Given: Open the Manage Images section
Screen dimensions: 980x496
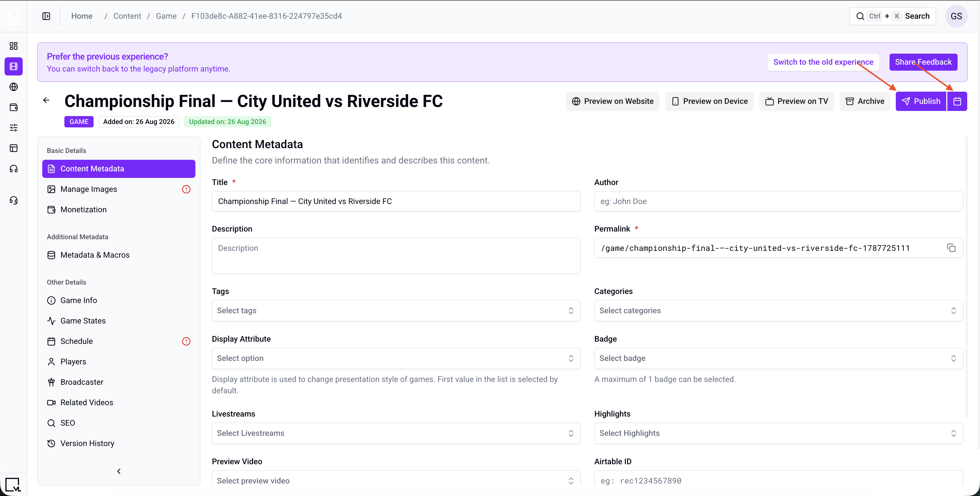Looking at the screenshot, I should [x=119, y=189].
